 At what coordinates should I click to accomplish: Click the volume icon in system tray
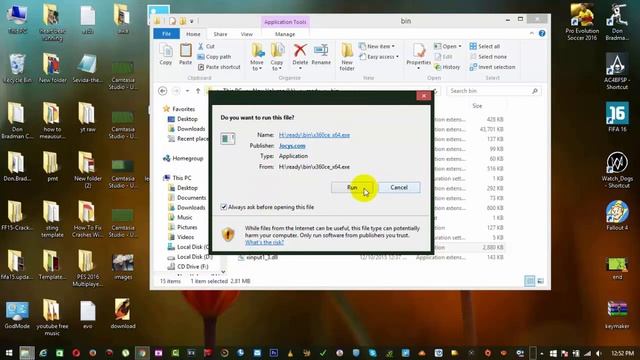(x=598, y=353)
